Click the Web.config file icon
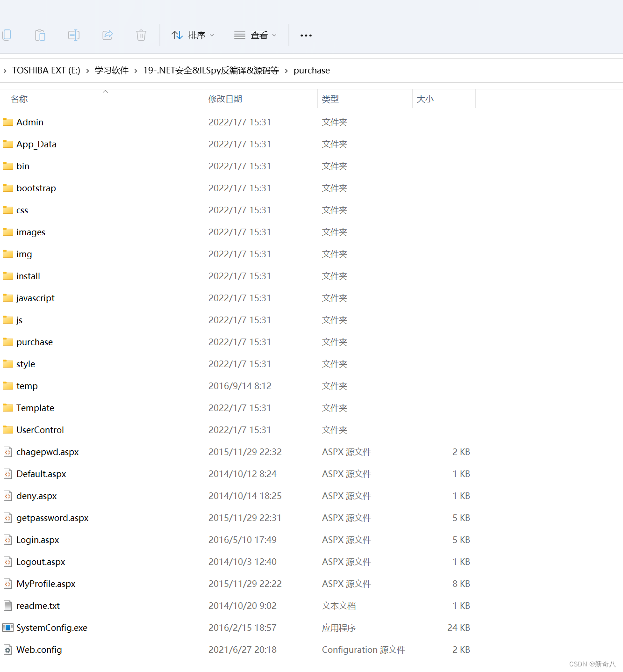623x672 pixels. (7, 650)
